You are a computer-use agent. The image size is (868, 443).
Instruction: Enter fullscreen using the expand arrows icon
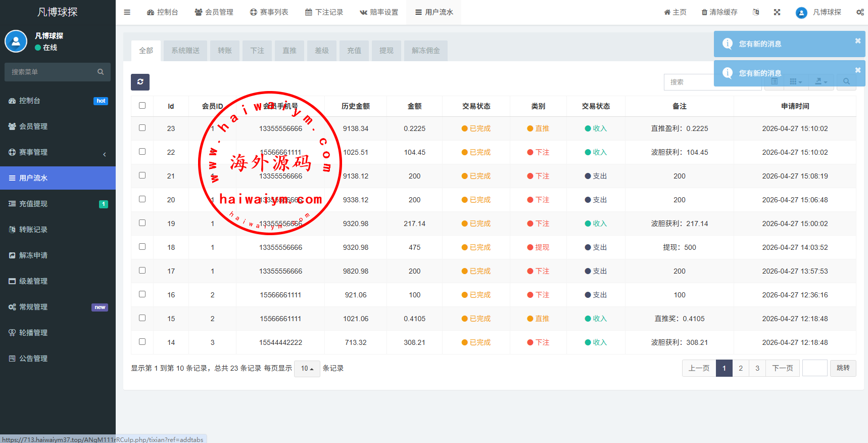[777, 12]
